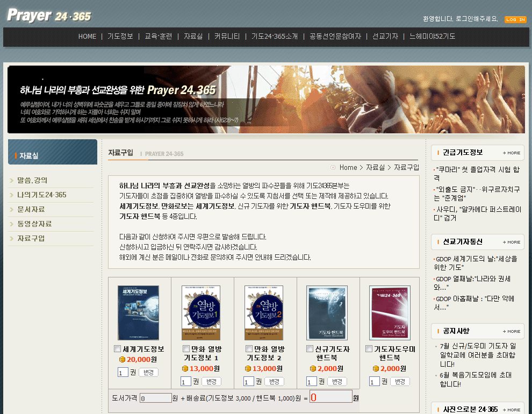Click the 도서가격 amount field

tap(156, 398)
